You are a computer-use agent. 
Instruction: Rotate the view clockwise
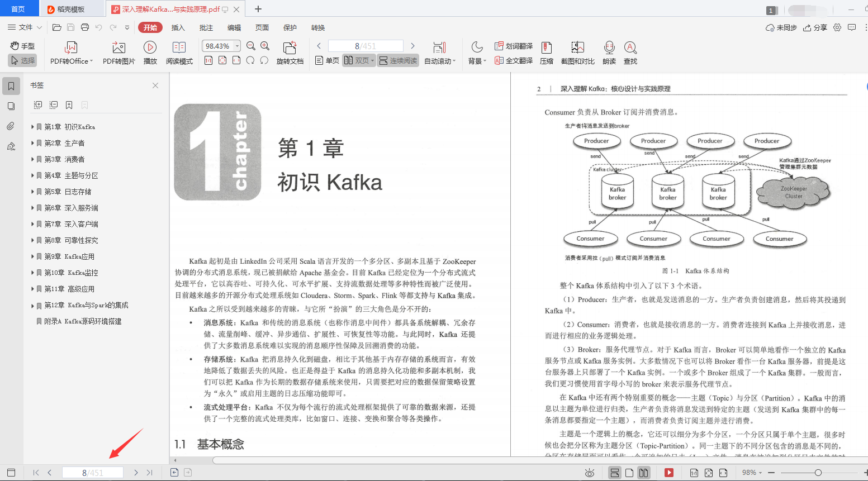(x=250, y=60)
